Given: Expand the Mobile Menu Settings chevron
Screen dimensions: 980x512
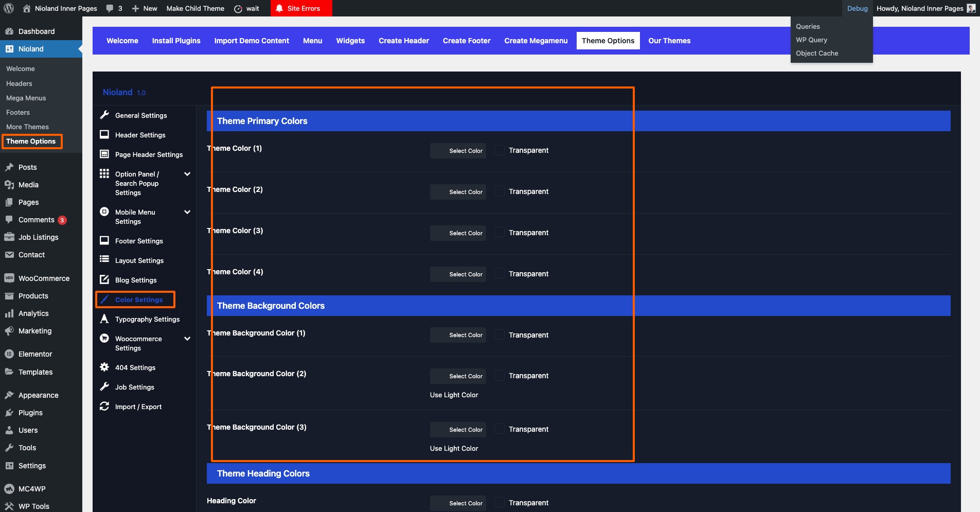Looking at the screenshot, I should click(x=187, y=212).
